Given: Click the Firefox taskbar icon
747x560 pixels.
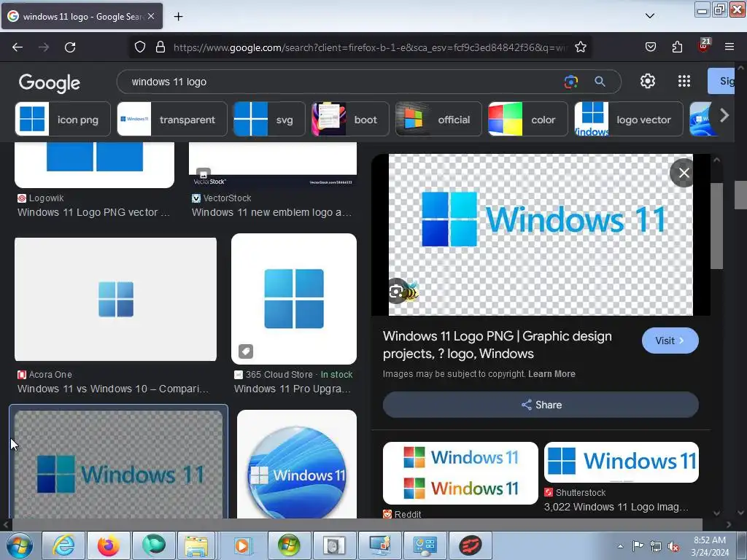Looking at the screenshot, I should pyautogui.click(x=108, y=545).
